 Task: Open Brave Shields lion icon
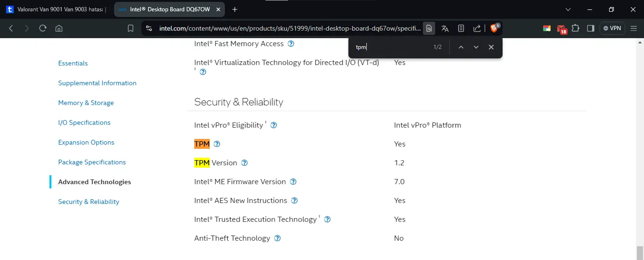coord(494,28)
